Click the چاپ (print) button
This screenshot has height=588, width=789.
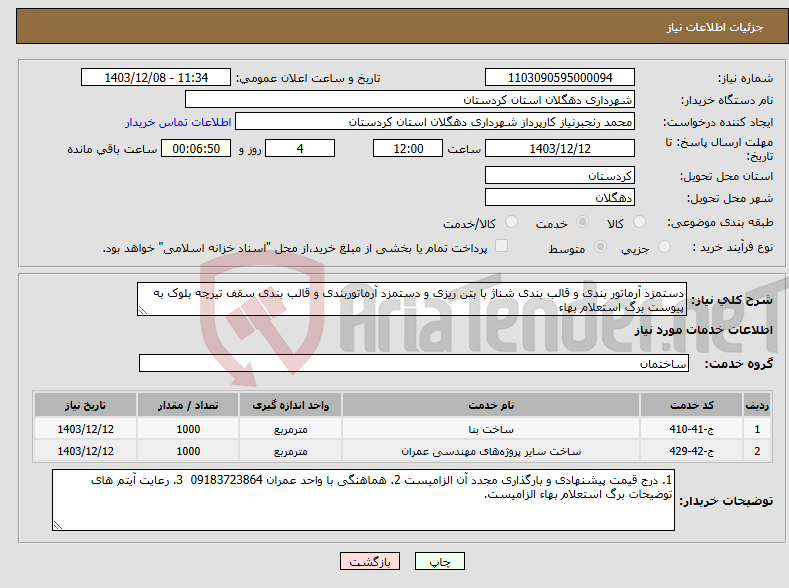439,561
